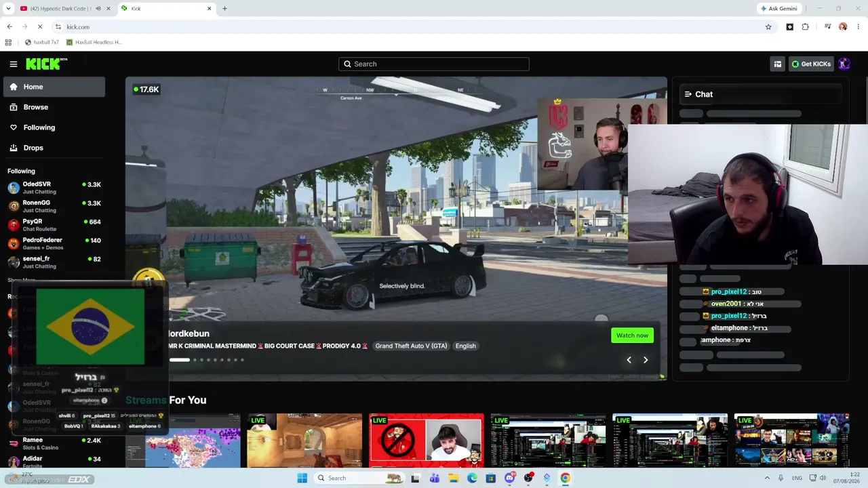This screenshot has width=868, height=488.
Task: Click Ask Gemini button
Action: [x=779, y=9]
